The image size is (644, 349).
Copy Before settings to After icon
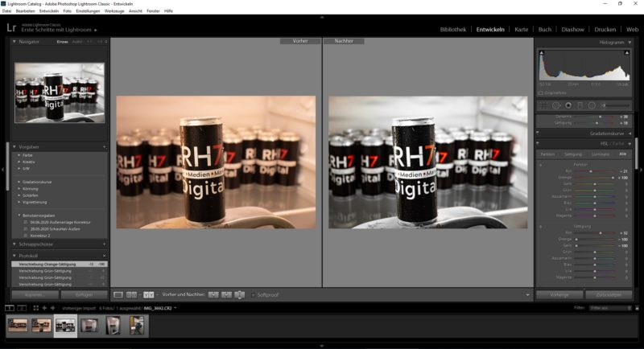coord(213,295)
